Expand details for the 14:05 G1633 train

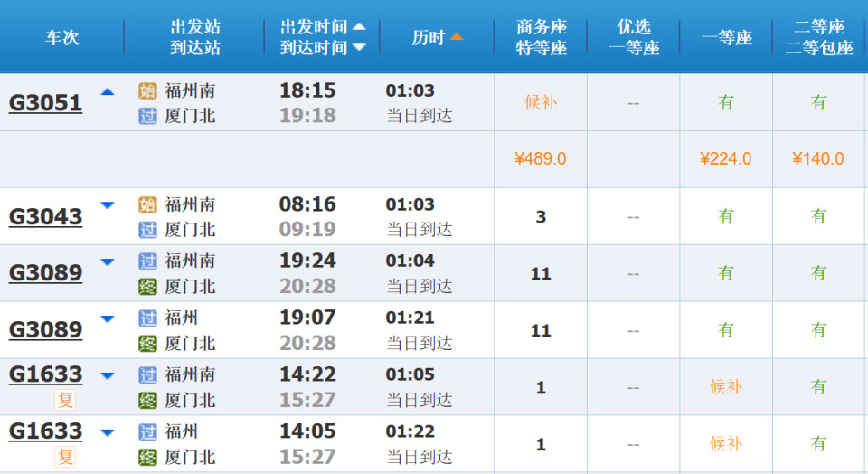click(x=108, y=432)
